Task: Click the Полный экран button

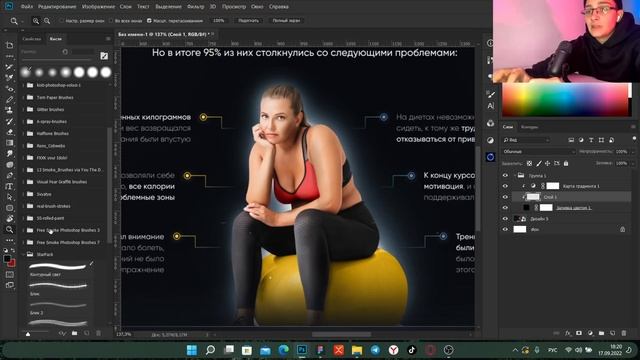Action: pos(287,20)
